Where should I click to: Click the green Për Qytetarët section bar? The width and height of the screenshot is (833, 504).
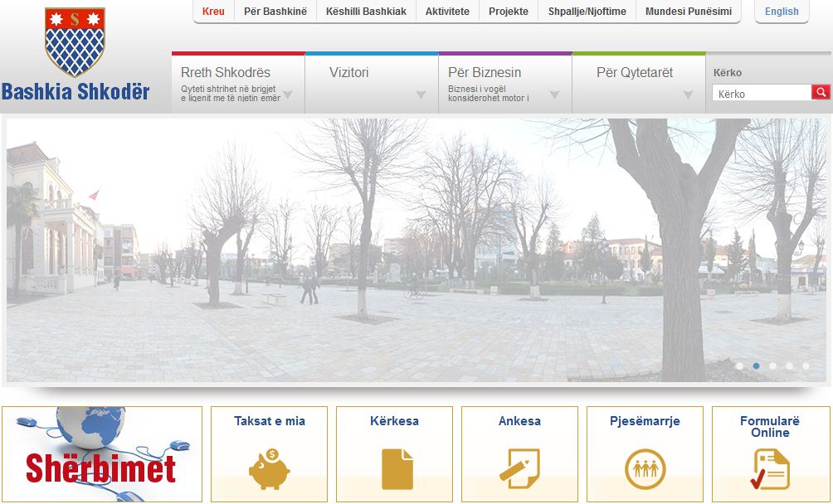[638, 73]
